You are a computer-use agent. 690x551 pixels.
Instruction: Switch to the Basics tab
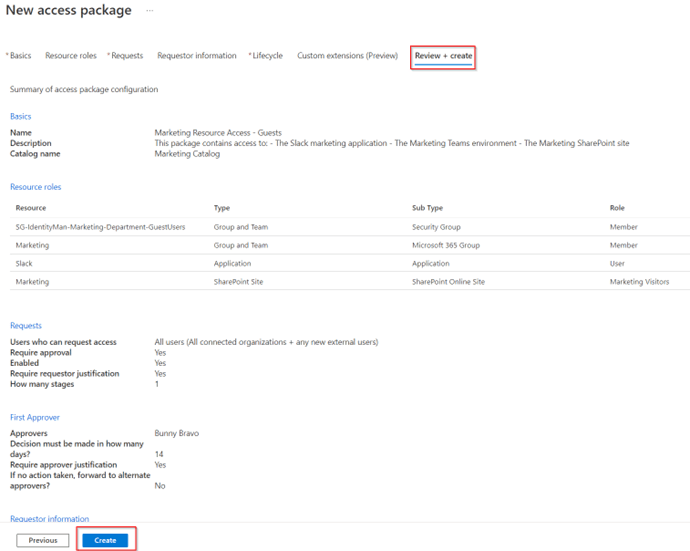20,56
